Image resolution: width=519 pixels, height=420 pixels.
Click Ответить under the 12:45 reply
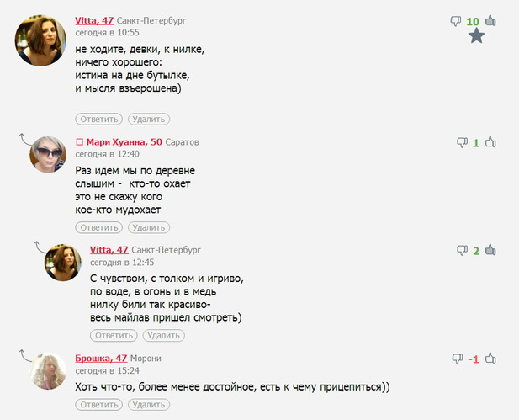click(114, 336)
